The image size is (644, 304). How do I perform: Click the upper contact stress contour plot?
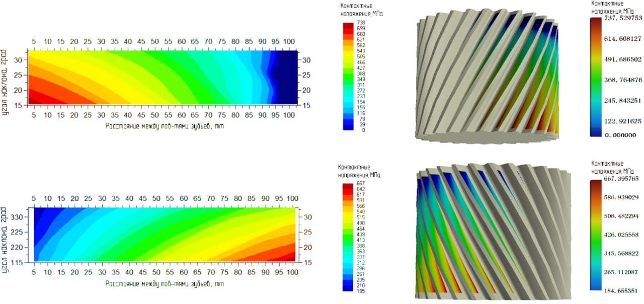161,77
